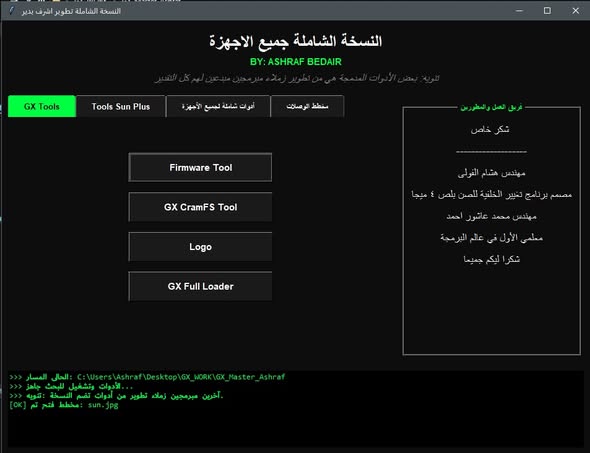590x453 pixels.
Task: Click the شكر خاص label in team panel
Action: [x=490, y=129]
